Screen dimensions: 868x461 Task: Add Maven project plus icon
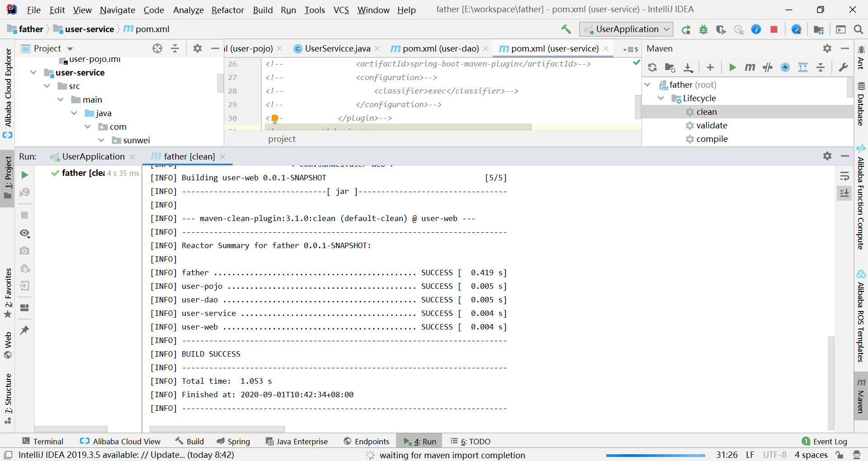(710, 68)
